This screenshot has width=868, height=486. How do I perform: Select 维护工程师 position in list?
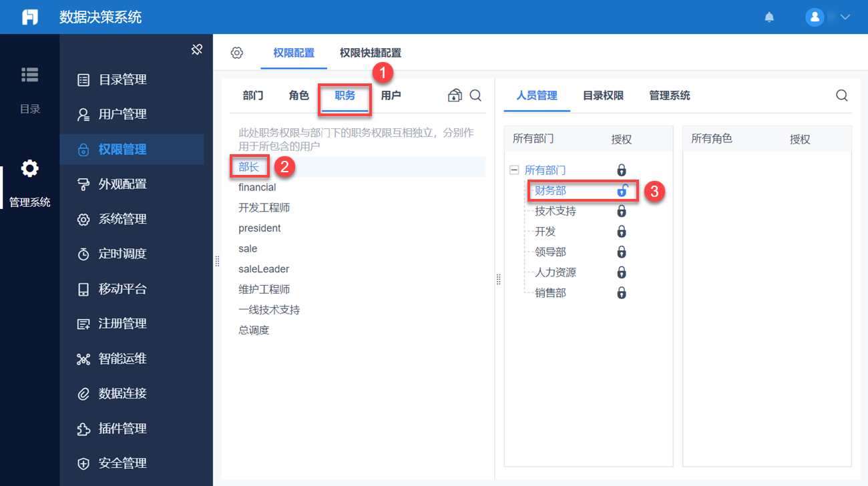264,290
